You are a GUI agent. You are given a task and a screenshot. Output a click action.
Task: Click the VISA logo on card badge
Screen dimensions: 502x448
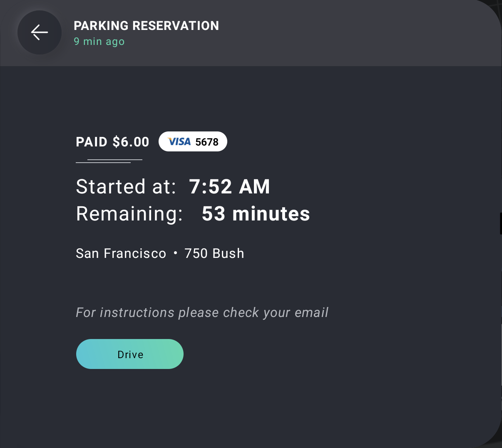[179, 142]
